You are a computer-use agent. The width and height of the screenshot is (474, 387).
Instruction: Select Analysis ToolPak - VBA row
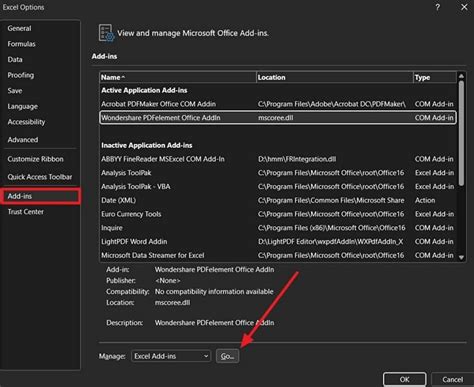tap(278, 186)
